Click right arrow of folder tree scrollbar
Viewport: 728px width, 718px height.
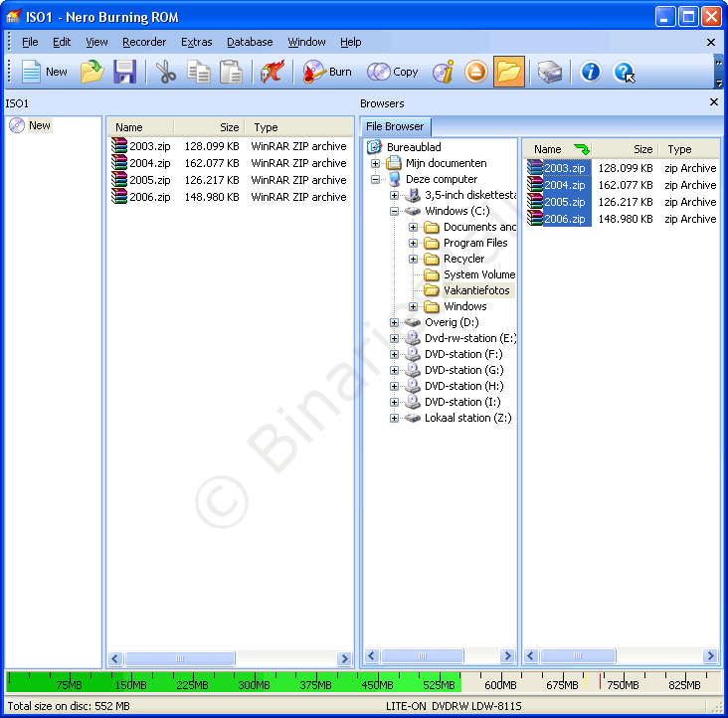508,655
